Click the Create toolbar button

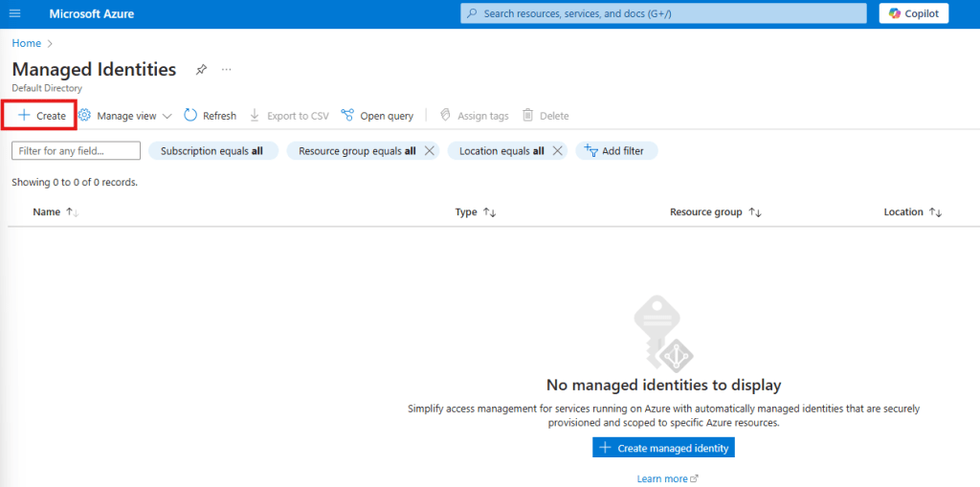tap(41, 116)
